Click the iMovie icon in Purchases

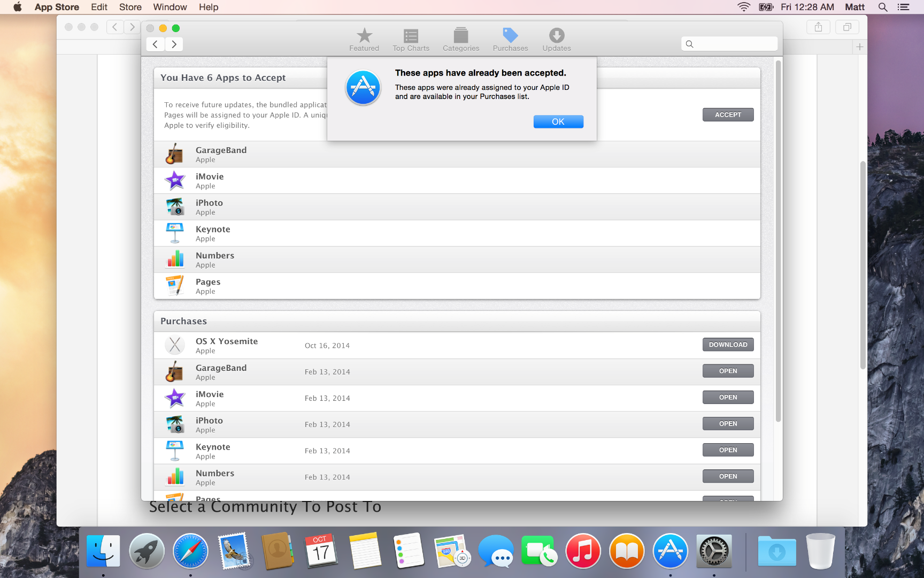click(175, 398)
